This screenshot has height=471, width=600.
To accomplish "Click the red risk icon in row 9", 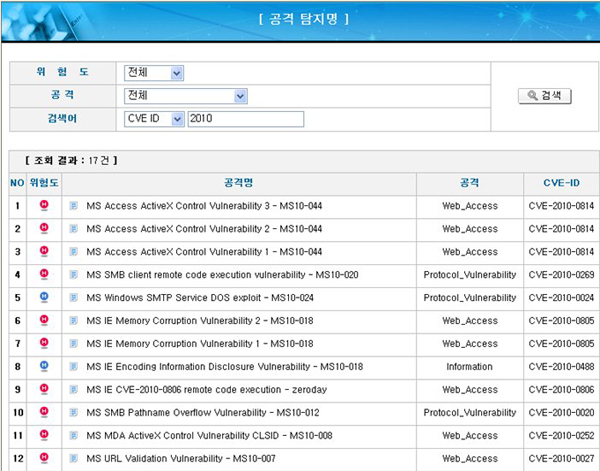I will 44,389.
